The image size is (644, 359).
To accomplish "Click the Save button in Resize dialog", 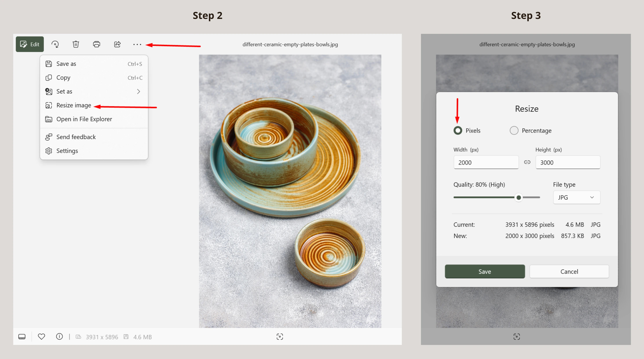I will [x=485, y=272].
